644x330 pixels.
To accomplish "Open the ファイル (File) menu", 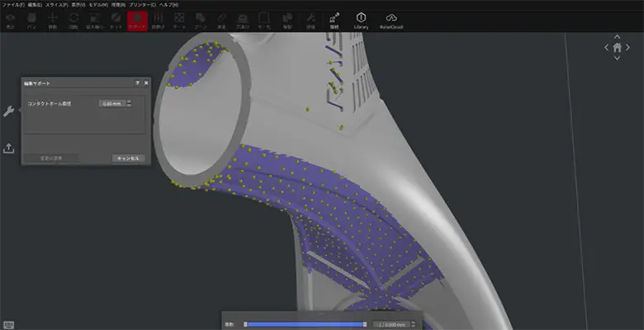I will tap(12, 4).
